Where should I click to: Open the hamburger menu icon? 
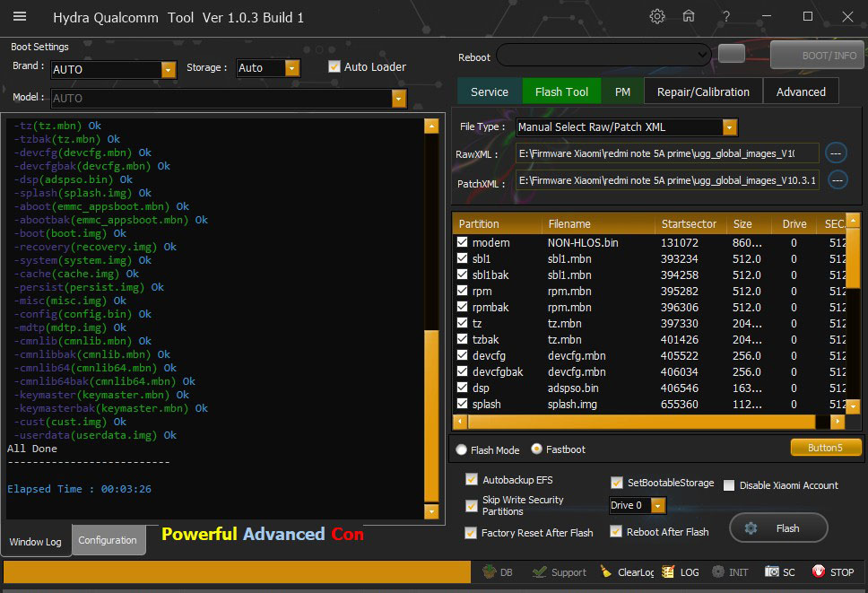click(19, 17)
